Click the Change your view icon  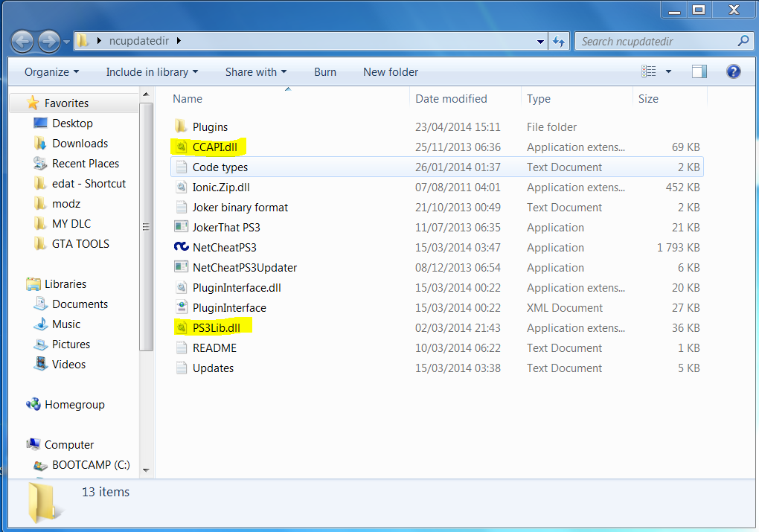click(x=649, y=71)
